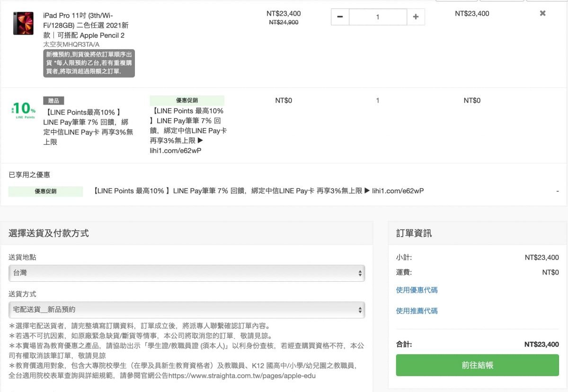Viewport: 568px width, 392px height.
Task: Click the 運費 value NT$0
Action: 550,272
